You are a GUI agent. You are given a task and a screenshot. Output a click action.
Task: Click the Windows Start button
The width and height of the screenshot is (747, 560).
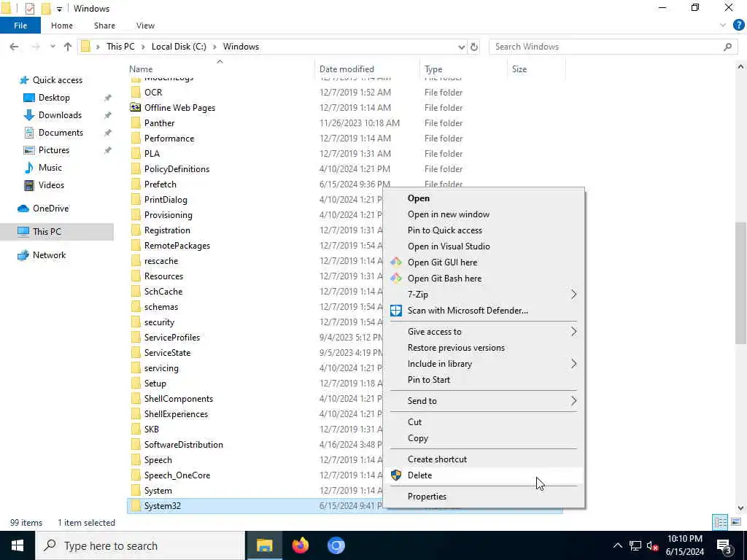[x=18, y=545]
